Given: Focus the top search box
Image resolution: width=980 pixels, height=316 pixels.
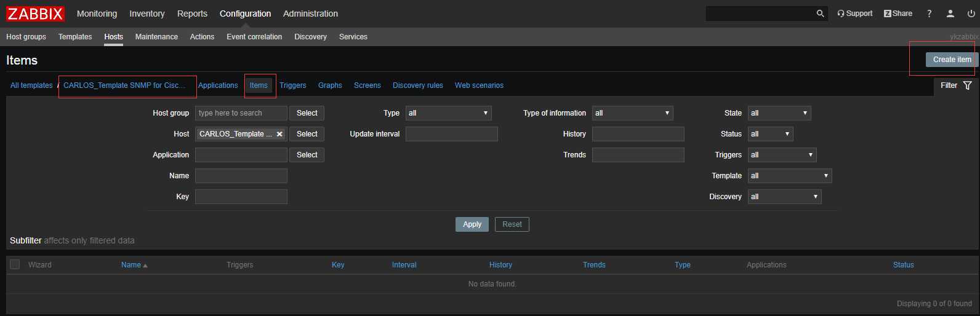Looking at the screenshot, I should [760, 14].
